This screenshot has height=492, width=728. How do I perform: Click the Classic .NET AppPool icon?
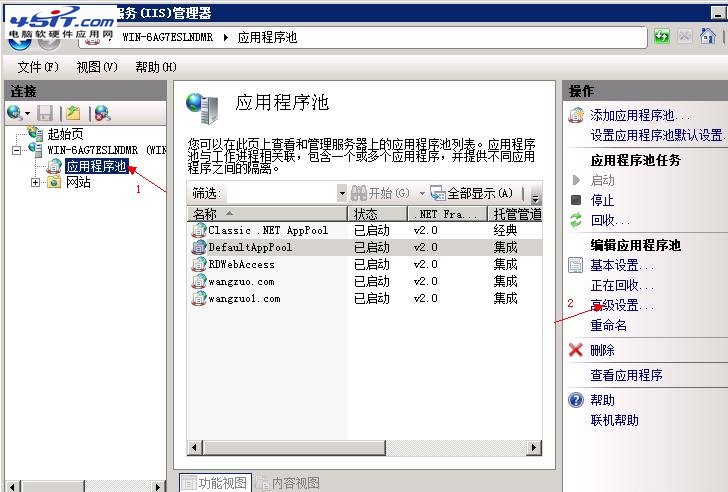point(199,230)
